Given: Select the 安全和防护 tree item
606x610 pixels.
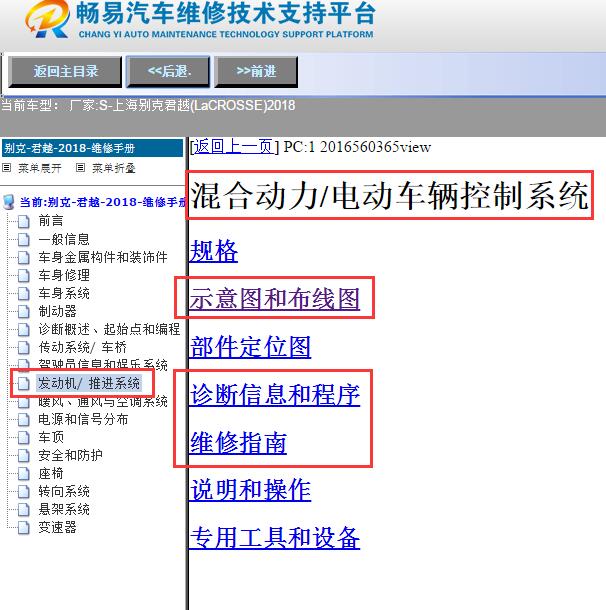Looking at the screenshot, I should 70,455.
